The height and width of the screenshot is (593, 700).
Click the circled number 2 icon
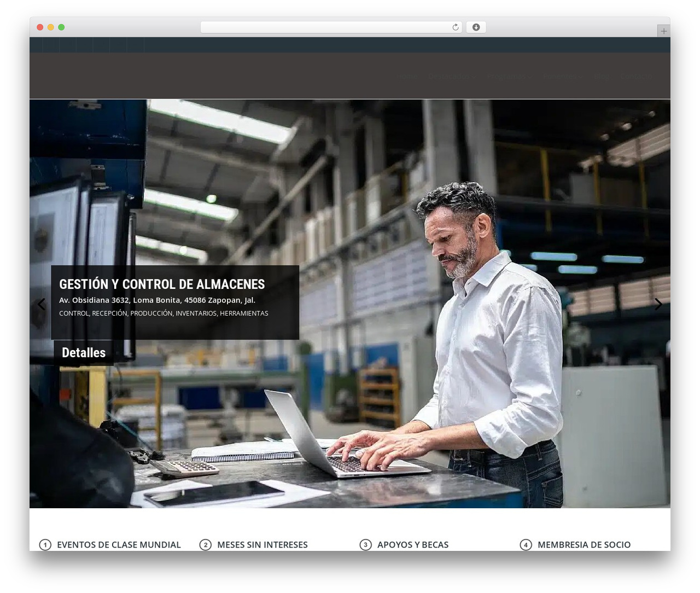point(206,545)
